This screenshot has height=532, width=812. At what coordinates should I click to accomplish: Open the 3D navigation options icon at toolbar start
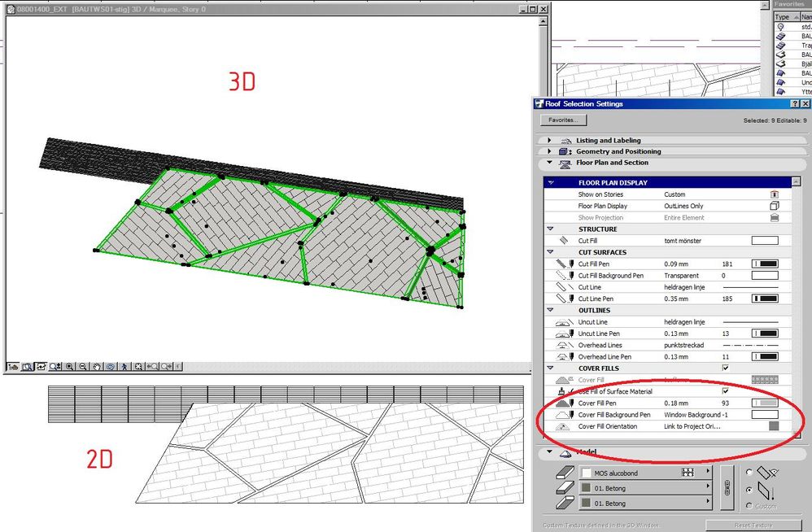click(x=13, y=366)
